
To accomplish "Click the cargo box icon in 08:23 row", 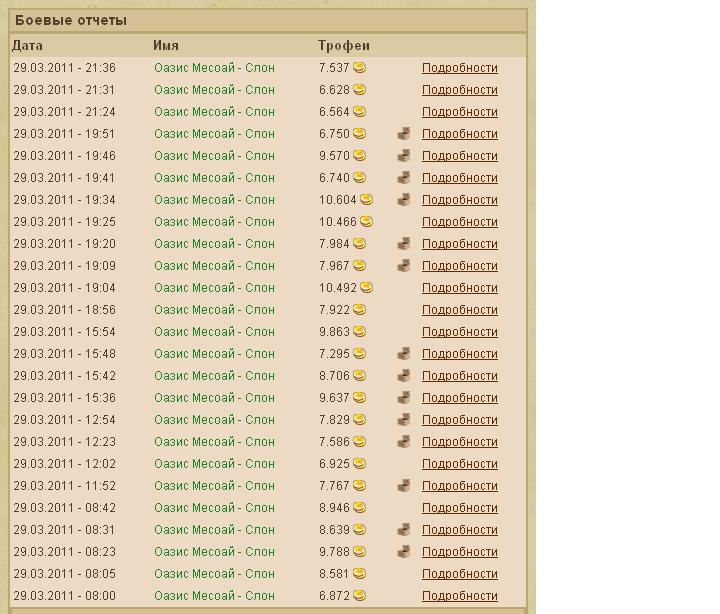I will 404,552.
